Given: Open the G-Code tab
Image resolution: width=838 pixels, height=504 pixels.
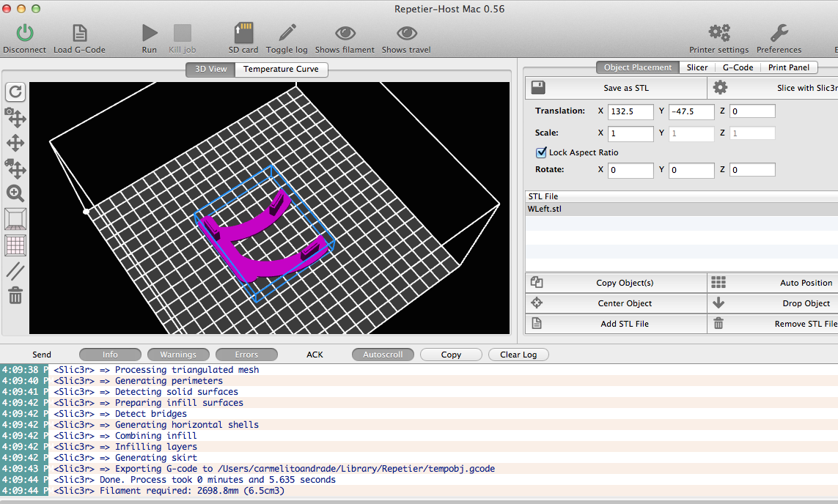Looking at the screenshot, I should click(738, 67).
